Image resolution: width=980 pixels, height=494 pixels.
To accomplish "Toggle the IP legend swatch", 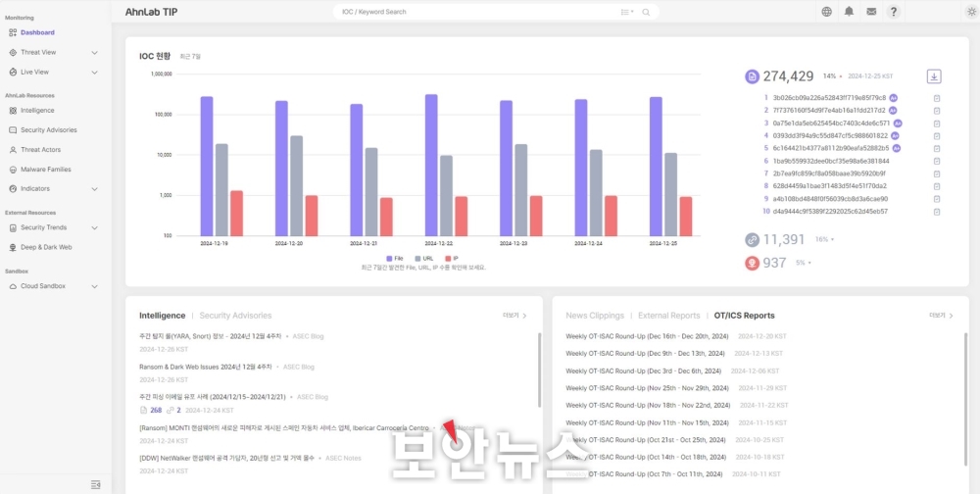I will 448,258.
